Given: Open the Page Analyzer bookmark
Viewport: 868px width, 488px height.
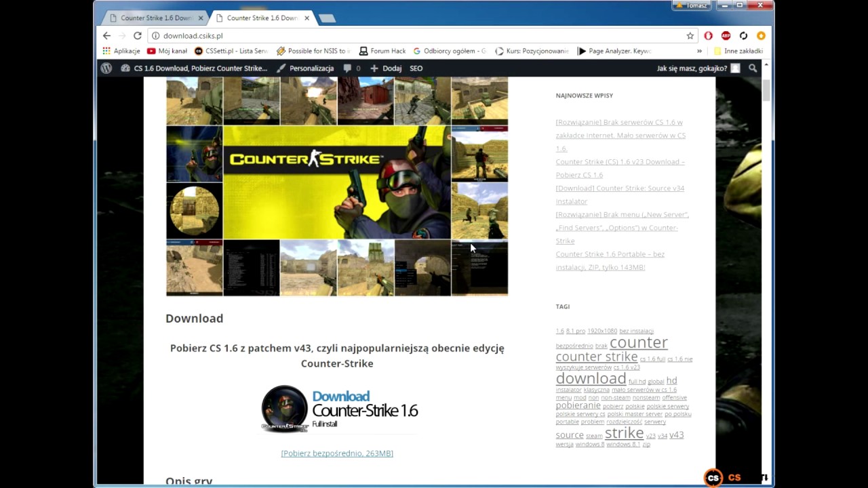Looking at the screenshot, I should [x=614, y=51].
